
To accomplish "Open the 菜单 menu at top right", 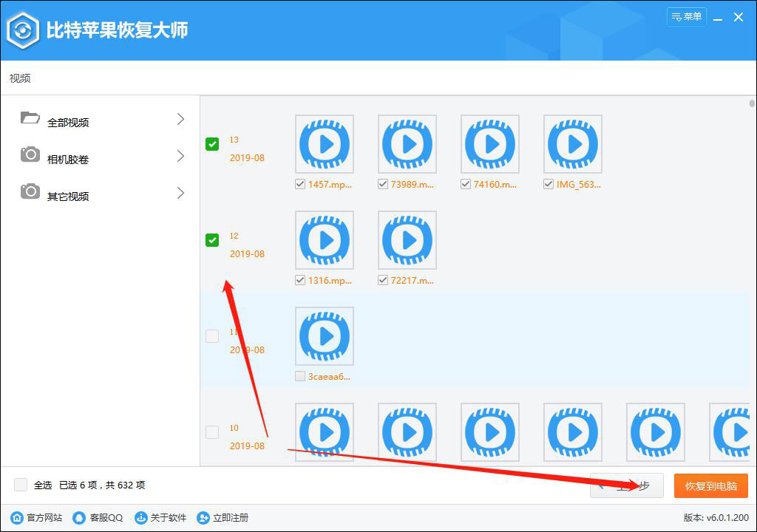I will [686, 16].
